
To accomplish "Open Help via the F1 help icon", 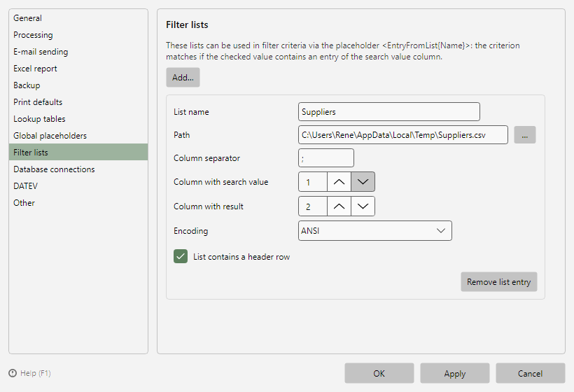I will (13, 373).
